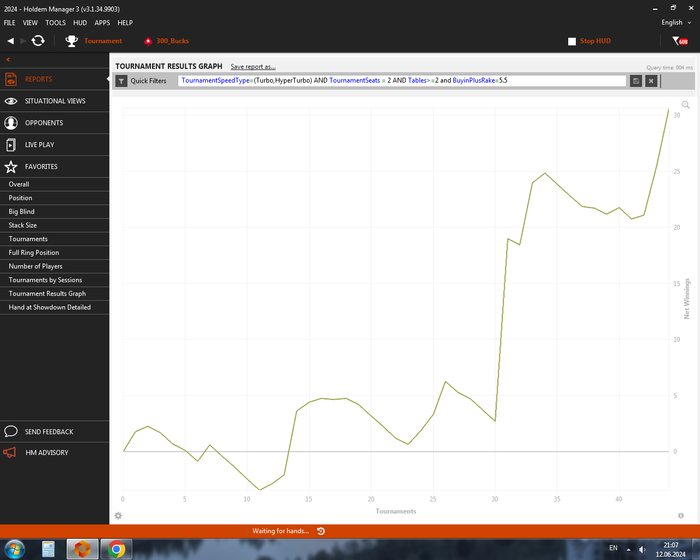
Task: Click the Save report as link
Action: tap(253, 67)
